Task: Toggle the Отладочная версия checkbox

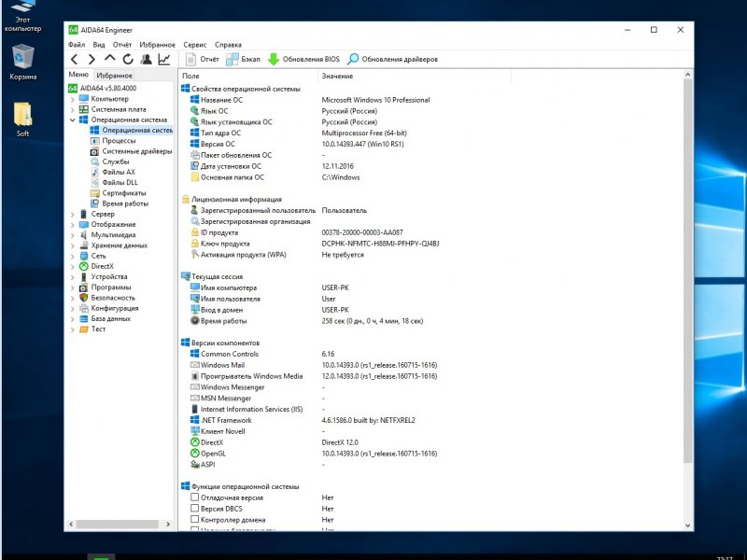Action: (x=195, y=497)
